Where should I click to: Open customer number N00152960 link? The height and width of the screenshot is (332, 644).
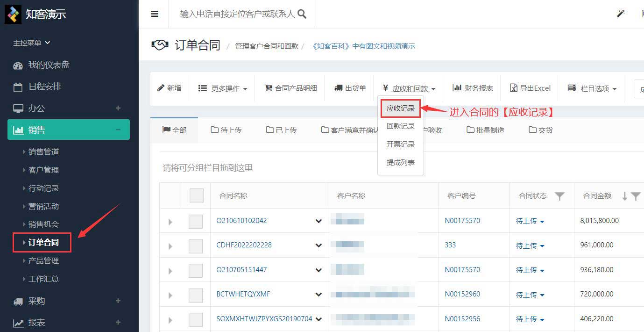pyautogui.click(x=462, y=294)
